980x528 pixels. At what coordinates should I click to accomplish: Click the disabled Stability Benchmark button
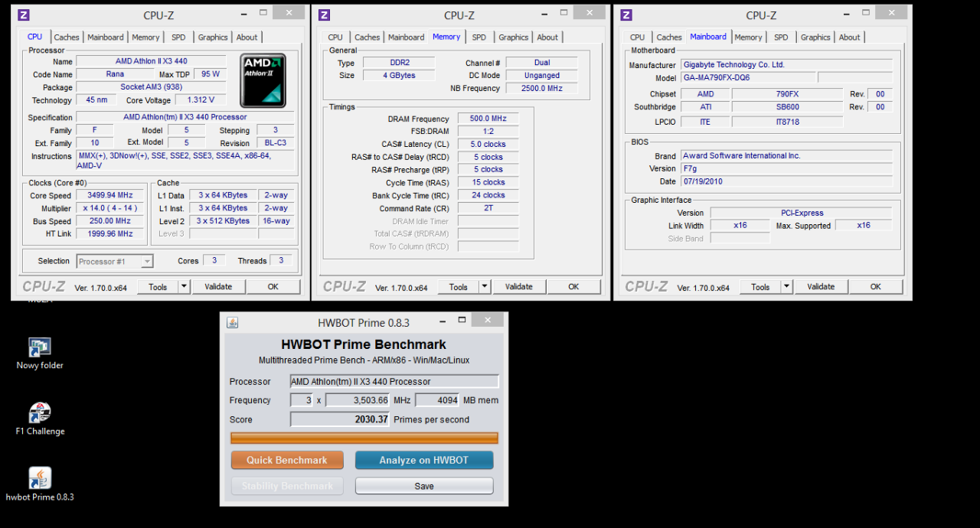(x=287, y=486)
